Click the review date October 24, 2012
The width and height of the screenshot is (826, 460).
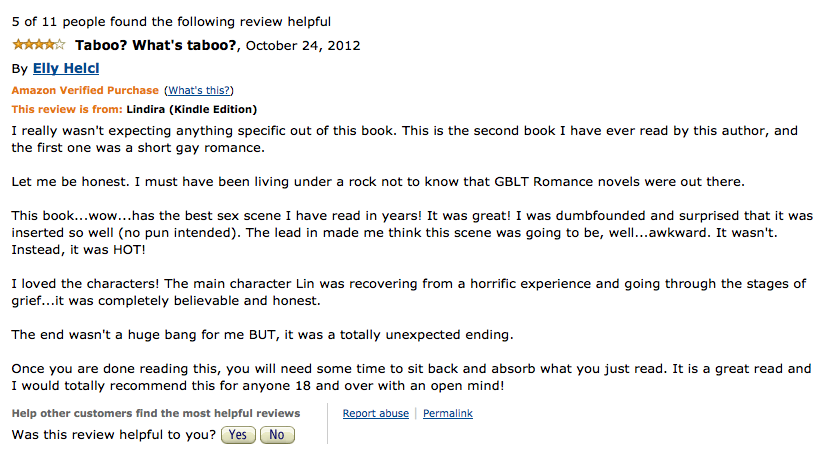tap(303, 46)
